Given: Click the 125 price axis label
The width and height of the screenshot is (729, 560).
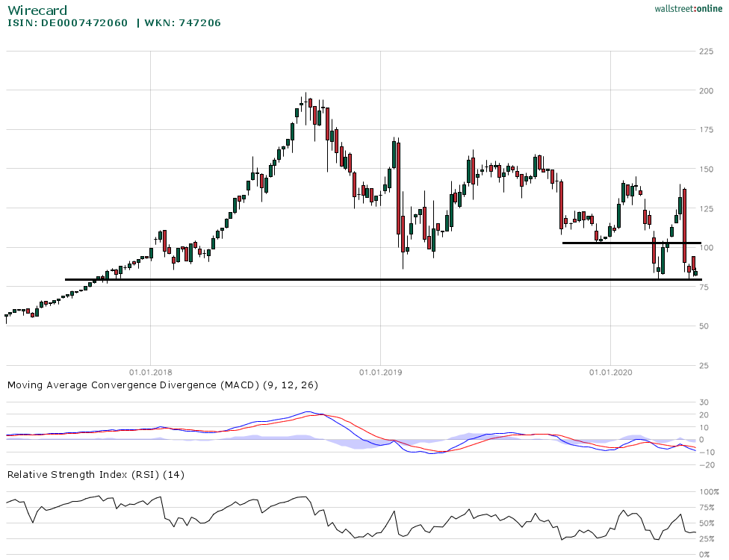Looking at the screenshot, I should coord(707,208).
